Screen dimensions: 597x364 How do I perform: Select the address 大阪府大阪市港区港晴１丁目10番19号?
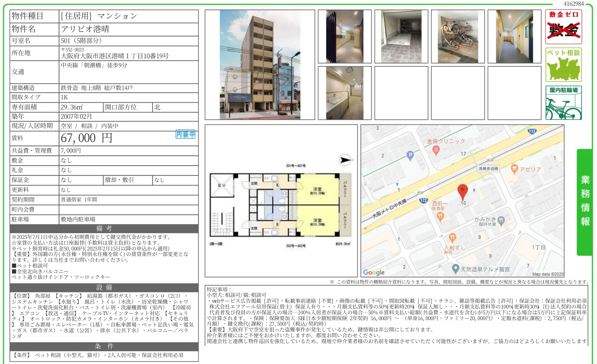coord(115,56)
